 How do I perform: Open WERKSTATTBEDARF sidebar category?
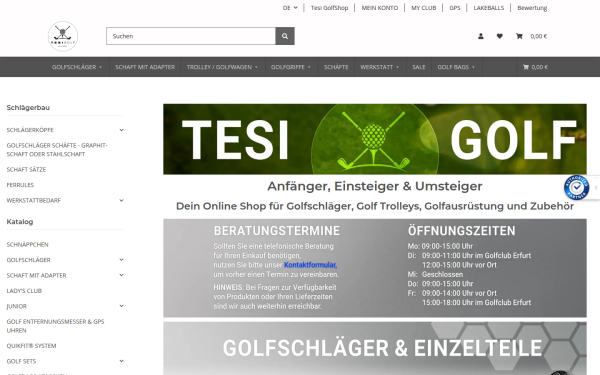click(x=34, y=201)
